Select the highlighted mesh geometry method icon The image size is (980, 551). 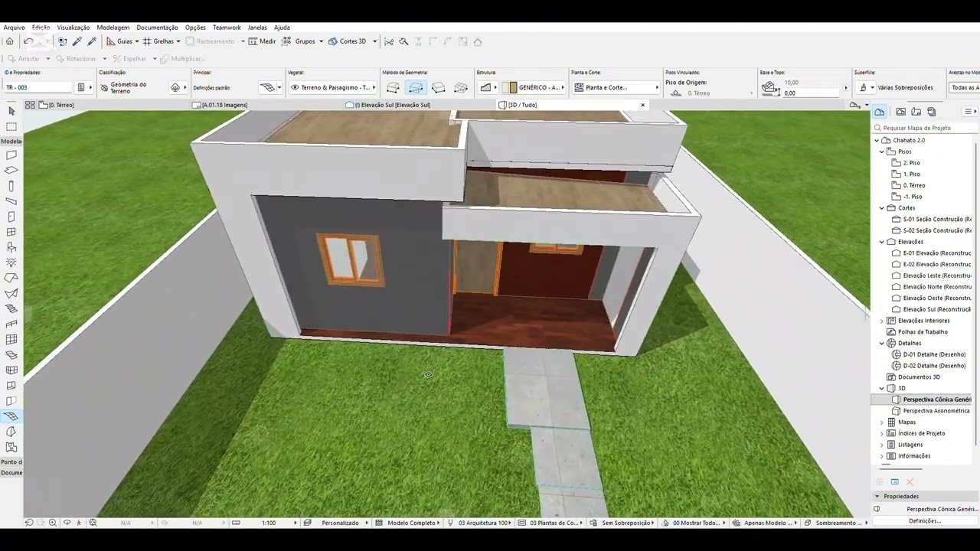click(x=416, y=88)
